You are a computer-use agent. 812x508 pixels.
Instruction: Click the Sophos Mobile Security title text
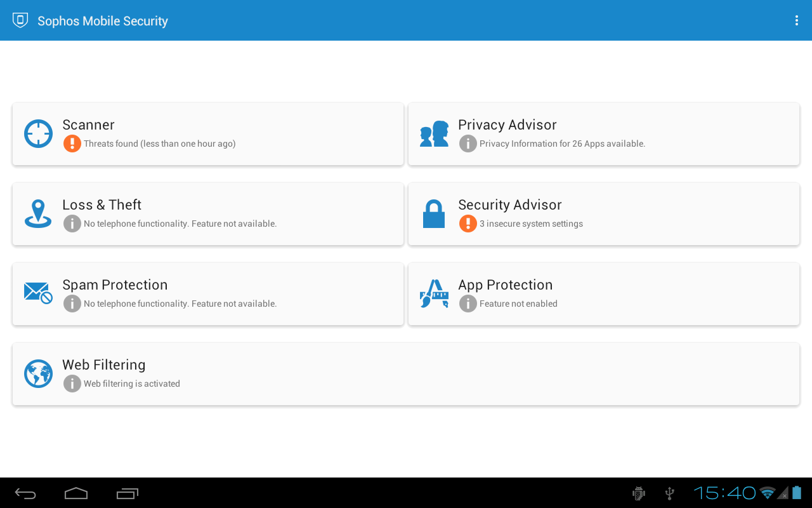pyautogui.click(x=103, y=21)
